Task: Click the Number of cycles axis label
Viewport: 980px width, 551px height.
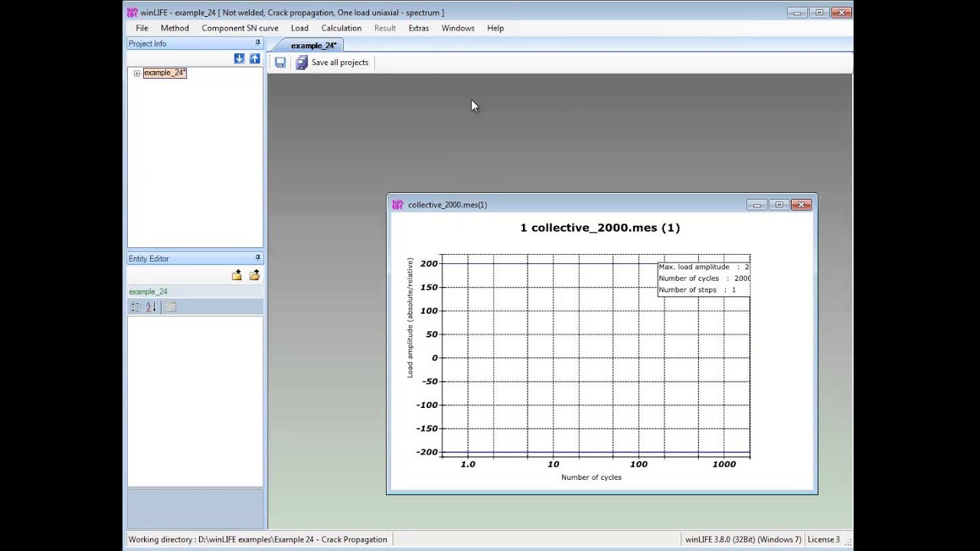Action: pyautogui.click(x=591, y=478)
